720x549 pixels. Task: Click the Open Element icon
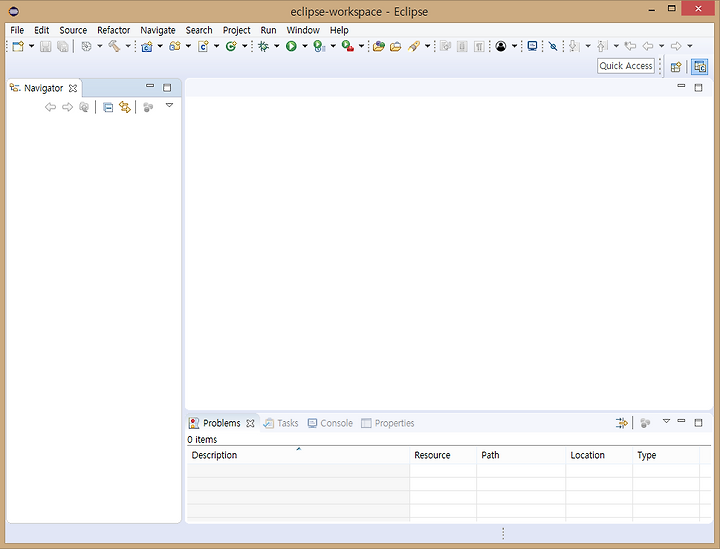pyautogui.click(x=378, y=46)
